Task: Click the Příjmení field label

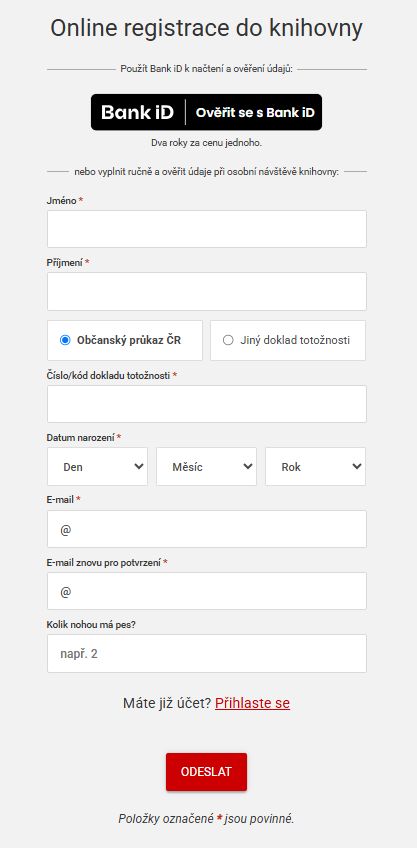Action: pyautogui.click(x=65, y=262)
